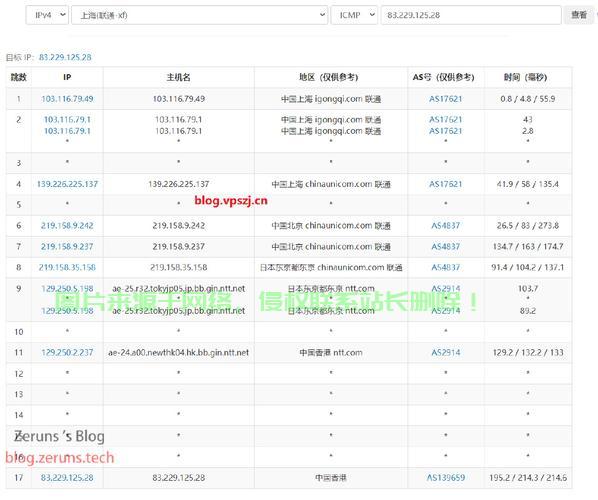
Task: Select region 日本东京都东京 chinaunicom.com 联通
Action: [331, 267]
